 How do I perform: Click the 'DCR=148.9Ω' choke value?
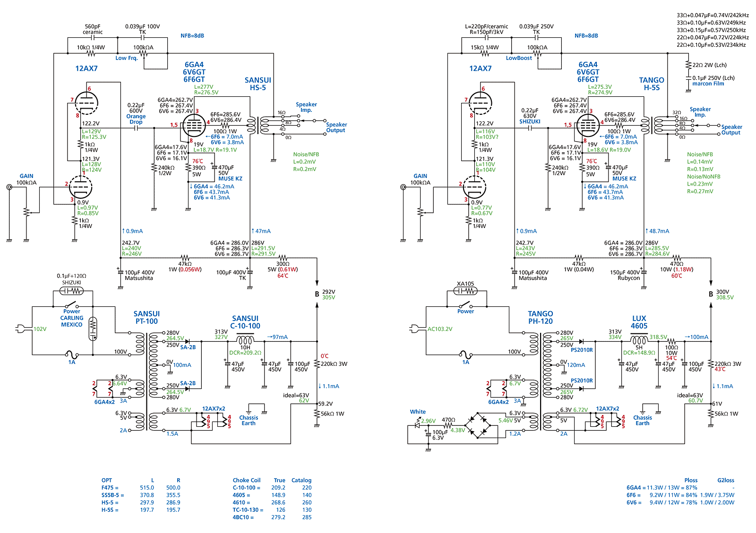(x=639, y=353)
